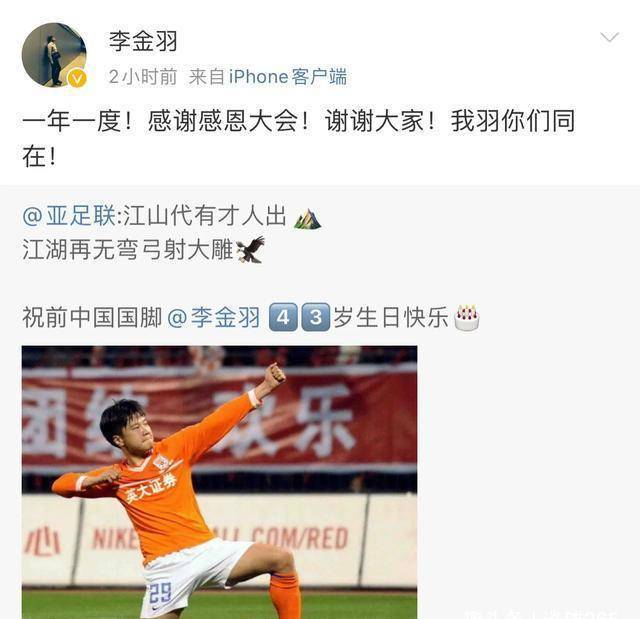Click the reposted line 江湖再无弯弓射大雕
Viewport: 640px width, 619px height.
point(128,250)
